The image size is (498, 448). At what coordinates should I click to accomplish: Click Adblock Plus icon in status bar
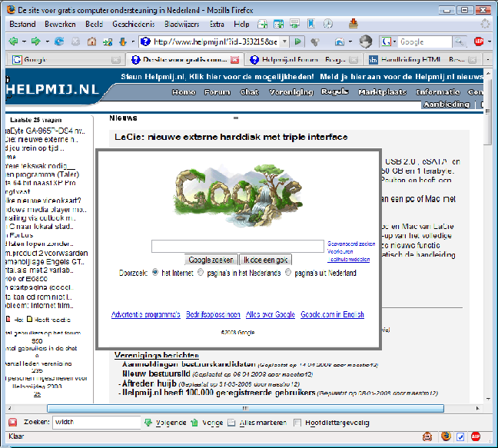pos(476,437)
